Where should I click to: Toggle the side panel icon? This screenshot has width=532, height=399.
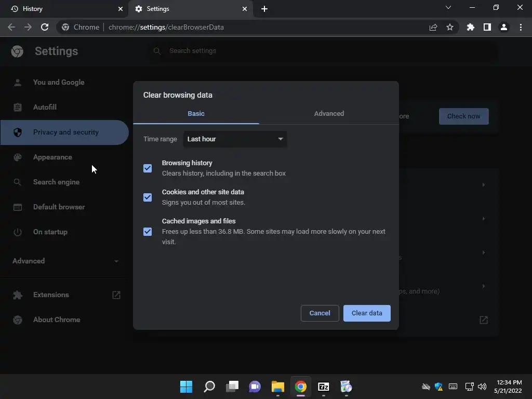pos(487,27)
